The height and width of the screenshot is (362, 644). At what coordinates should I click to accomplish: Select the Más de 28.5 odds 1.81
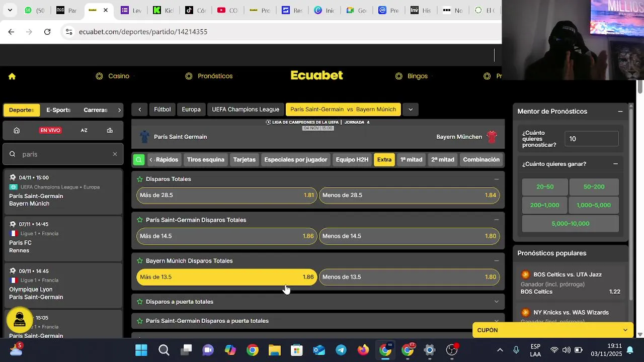227,195
